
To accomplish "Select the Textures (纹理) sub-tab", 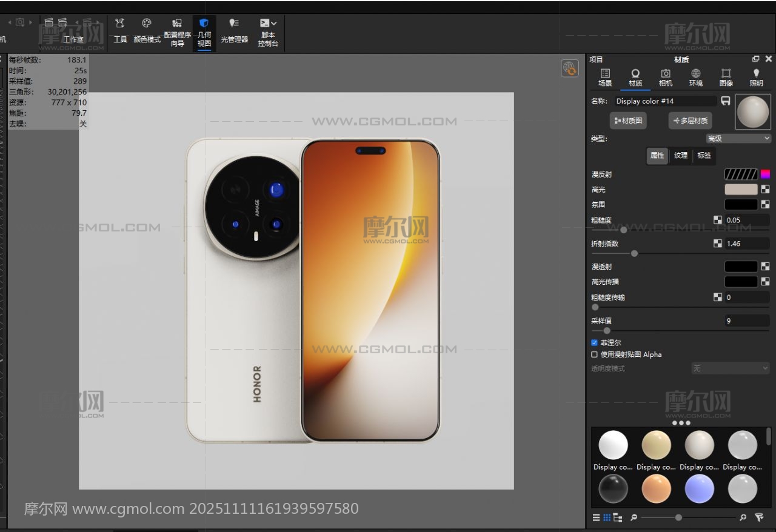I will (x=681, y=156).
